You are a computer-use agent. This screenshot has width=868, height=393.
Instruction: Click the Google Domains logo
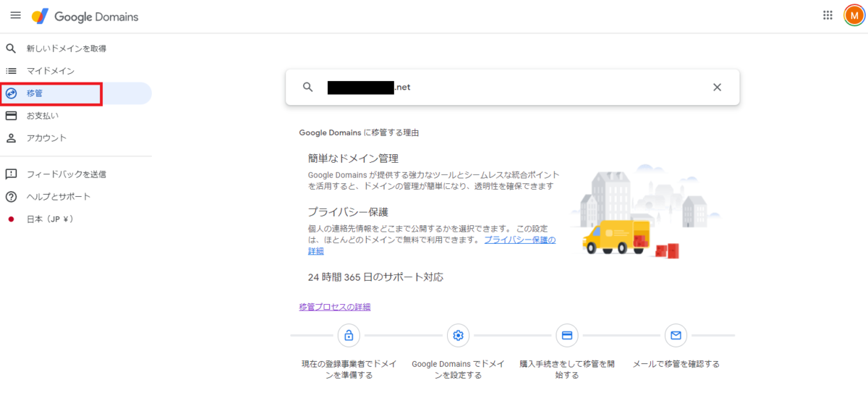[x=85, y=16]
